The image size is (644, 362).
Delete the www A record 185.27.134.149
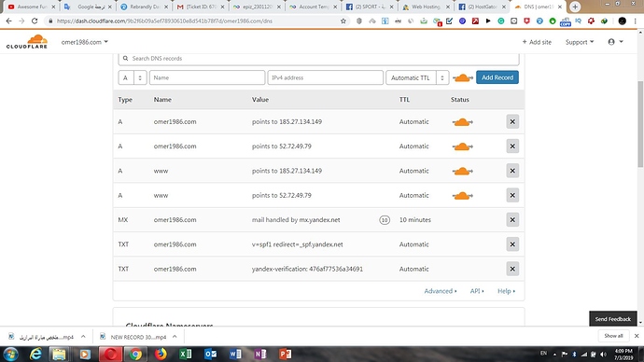click(x=512, y=171)
